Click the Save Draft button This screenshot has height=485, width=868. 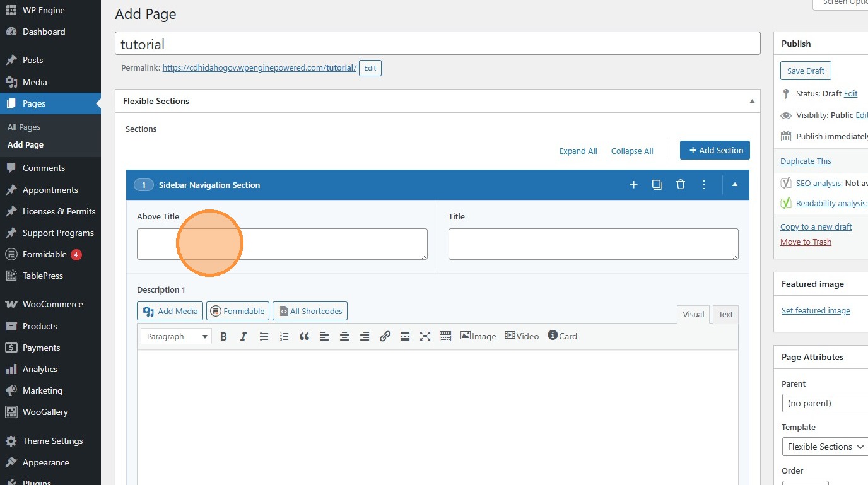[806, 71]
